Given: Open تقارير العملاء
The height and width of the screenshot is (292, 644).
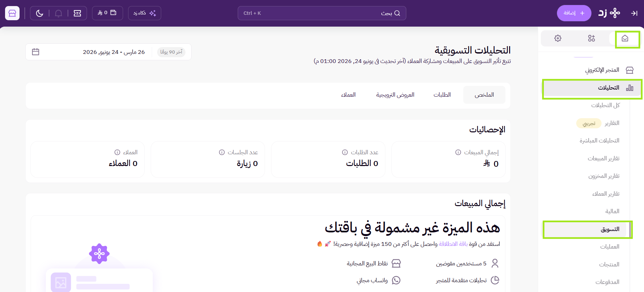Looking at the screenshot, I should point(606,194).
